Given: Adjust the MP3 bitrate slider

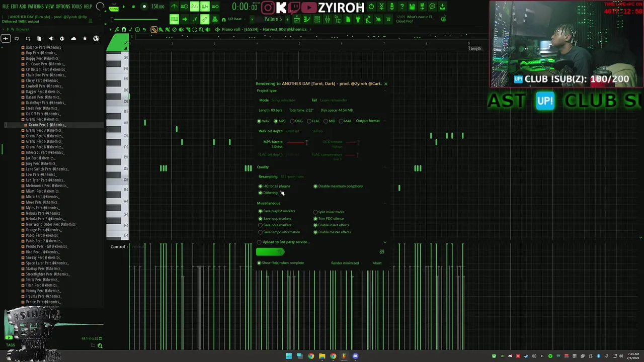Looking at the screenshot, I should (x=297, y=143).
